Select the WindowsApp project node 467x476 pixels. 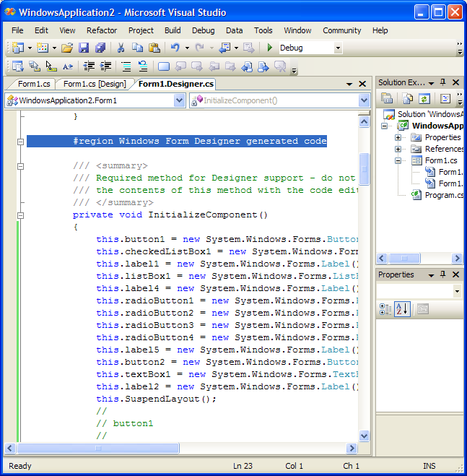point(437,126)
